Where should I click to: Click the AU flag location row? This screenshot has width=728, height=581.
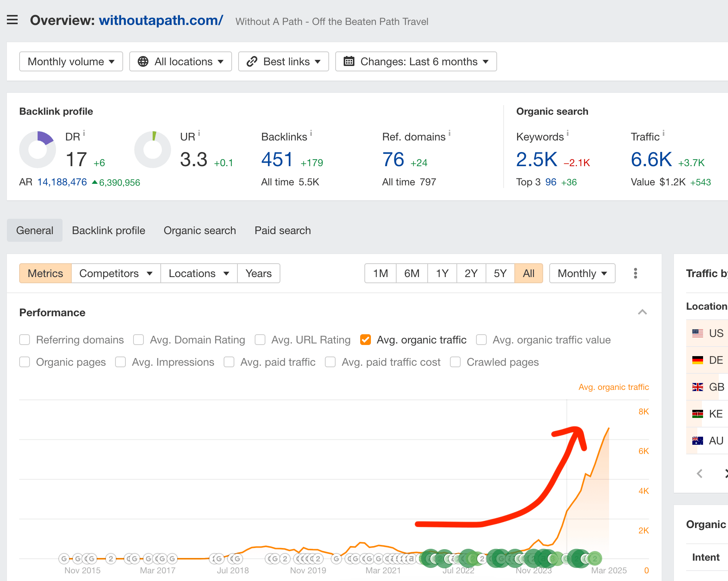click(x=707, y=441)
